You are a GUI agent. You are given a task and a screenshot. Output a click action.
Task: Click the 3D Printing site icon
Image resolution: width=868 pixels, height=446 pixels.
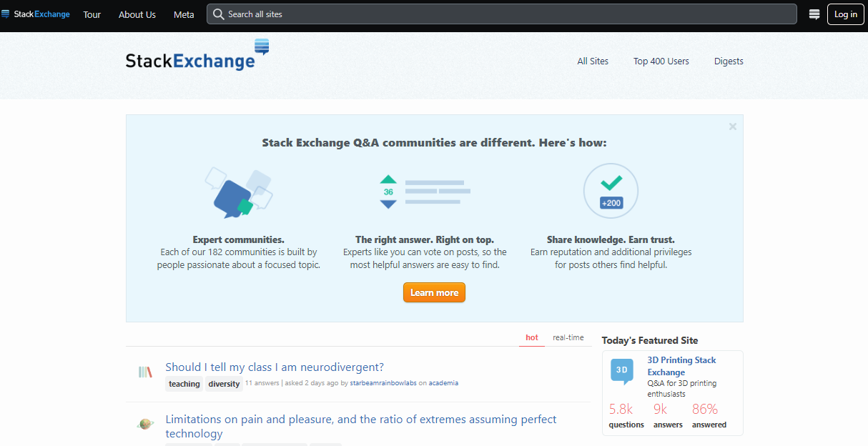621,370
